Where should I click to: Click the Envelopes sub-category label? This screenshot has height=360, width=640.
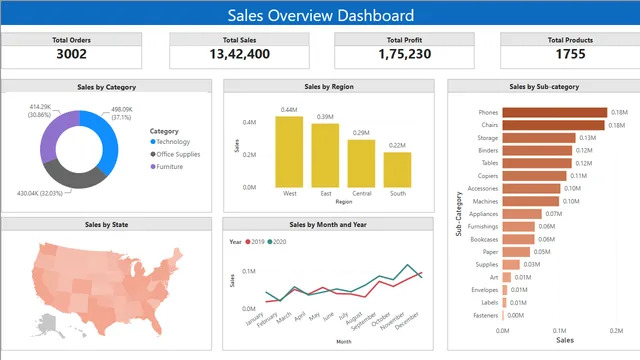484,290
